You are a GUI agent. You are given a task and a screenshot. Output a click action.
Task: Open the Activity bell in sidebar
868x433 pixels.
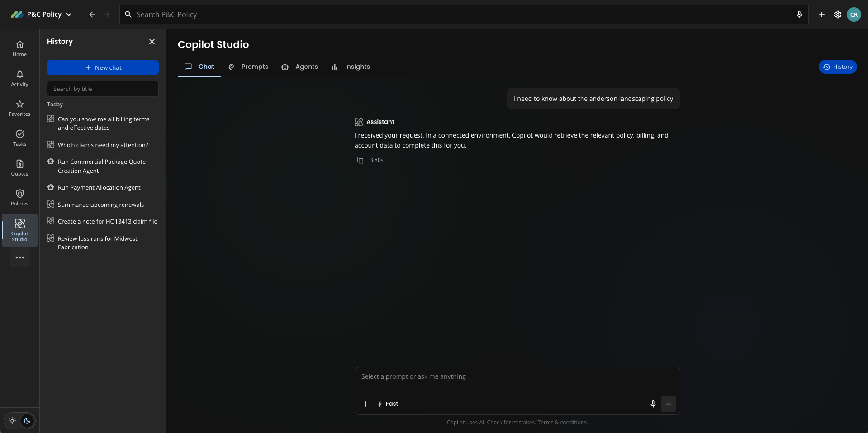point(19,78)
